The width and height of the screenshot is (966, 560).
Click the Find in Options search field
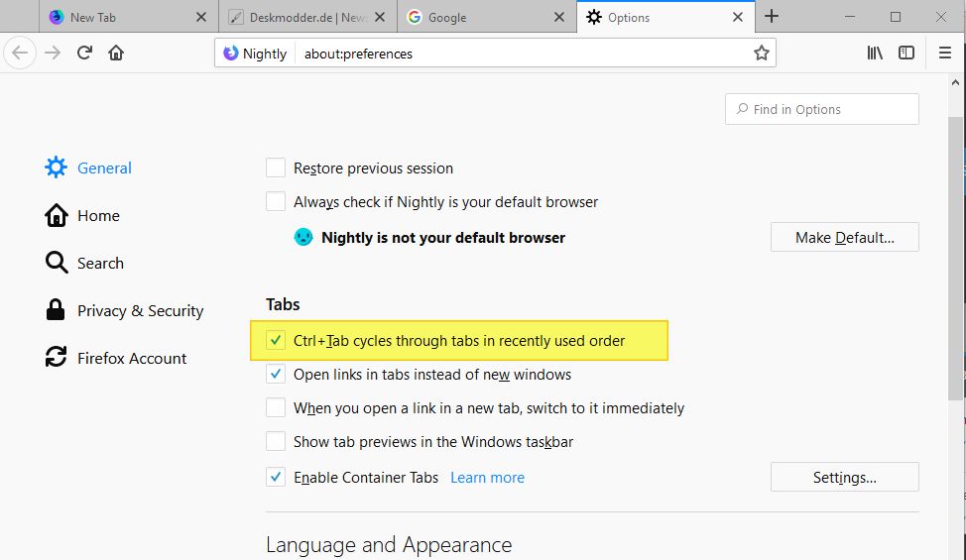point(822,109)
